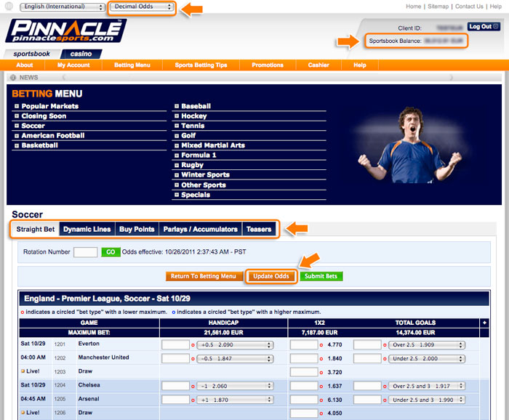This screenshot has height=420, width=509.
Task: Expand the Rugby plus icon
Action: click(177, 165)
